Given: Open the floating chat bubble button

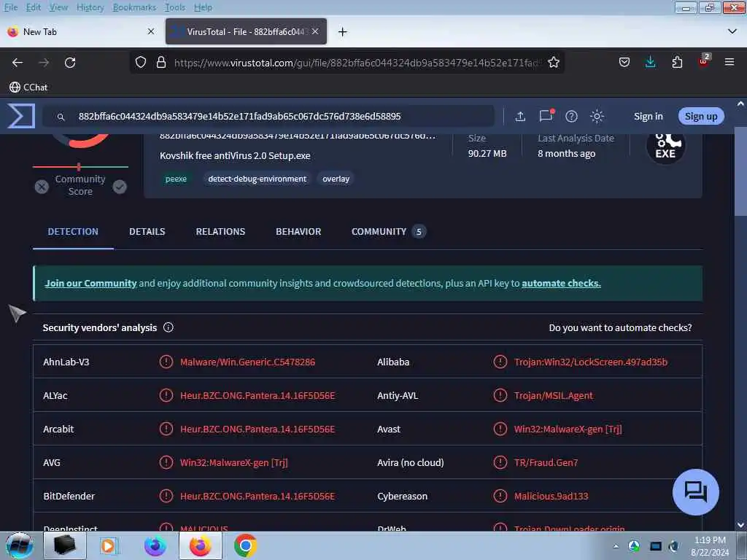Looking at the screenshot, I should pyautogui.click(x=695, y=492).
